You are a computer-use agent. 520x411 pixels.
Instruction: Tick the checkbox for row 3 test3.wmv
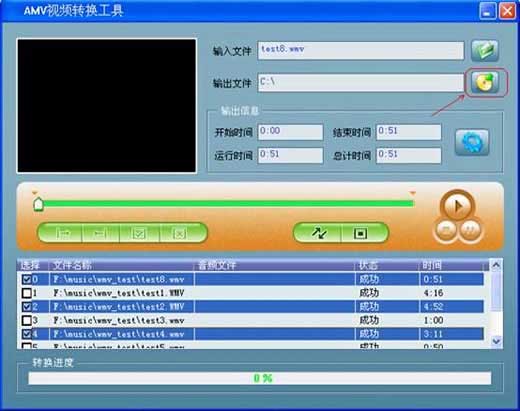pyautogui.click(x=27, y=320)
